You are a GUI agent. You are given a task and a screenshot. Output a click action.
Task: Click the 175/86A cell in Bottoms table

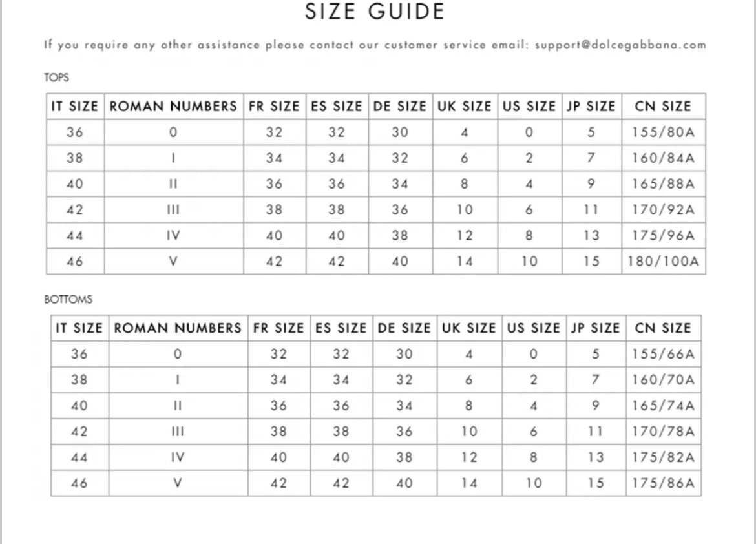coord(664,483)
